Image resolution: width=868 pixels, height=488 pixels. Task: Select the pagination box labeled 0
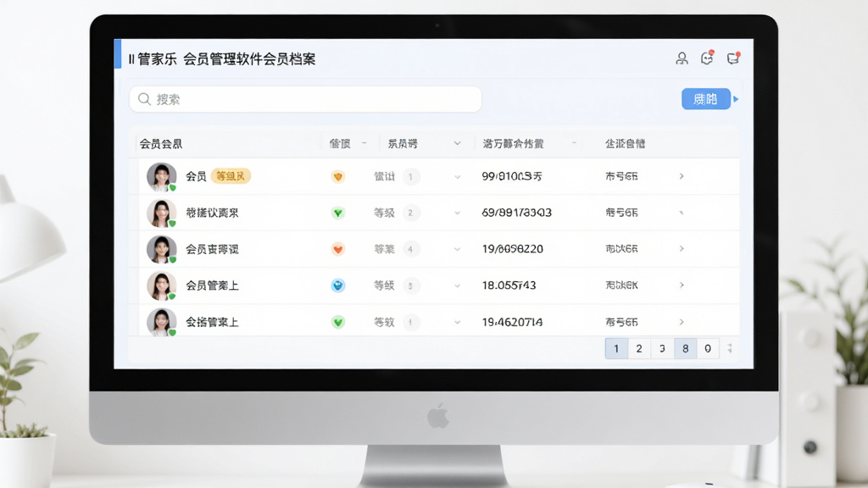pos(708,348)
